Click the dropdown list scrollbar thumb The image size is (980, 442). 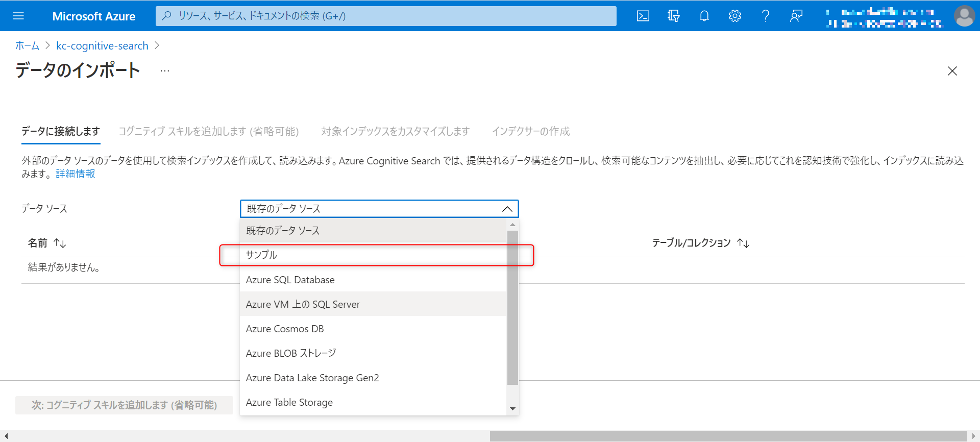pyautogui.click(x=513, y=307)
